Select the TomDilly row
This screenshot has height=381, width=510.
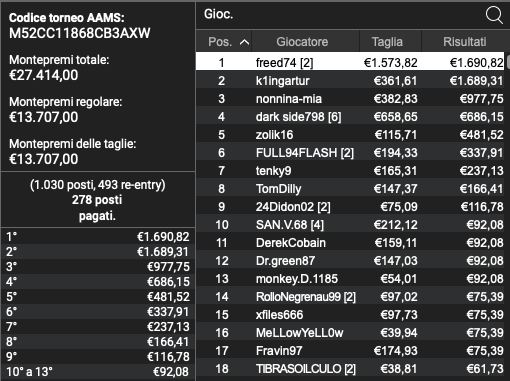[350, 189]
